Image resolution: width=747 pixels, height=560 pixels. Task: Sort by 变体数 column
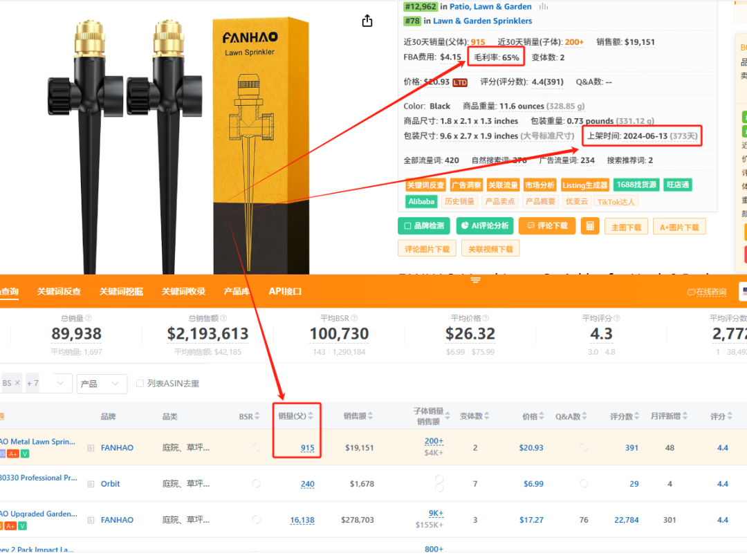pos(486,416)
